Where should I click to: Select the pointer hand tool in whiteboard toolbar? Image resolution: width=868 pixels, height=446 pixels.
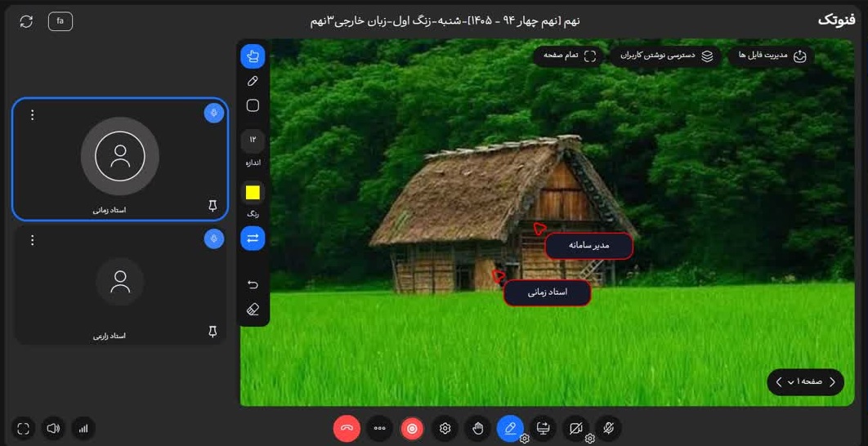pyautogui.click(x=253, y=56)
